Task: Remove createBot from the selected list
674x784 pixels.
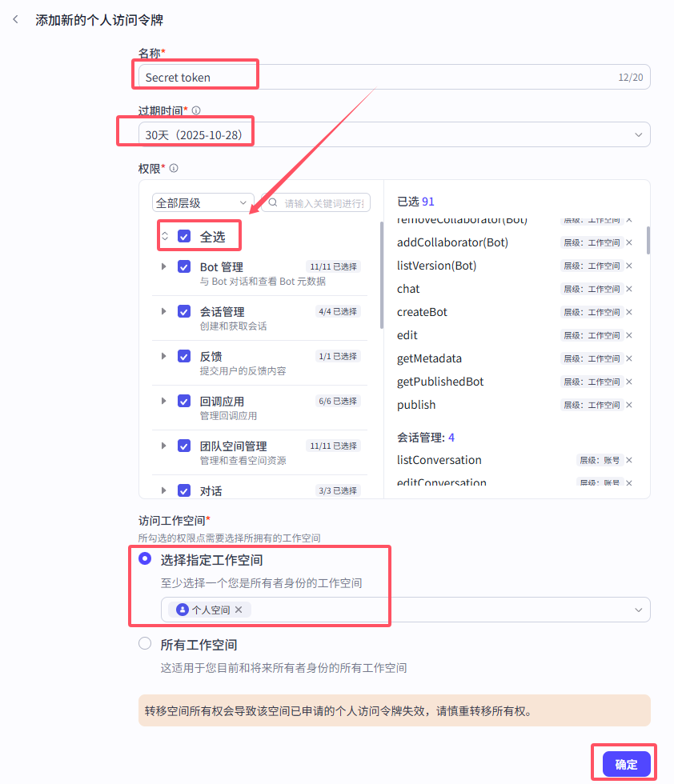Action: 629,312
